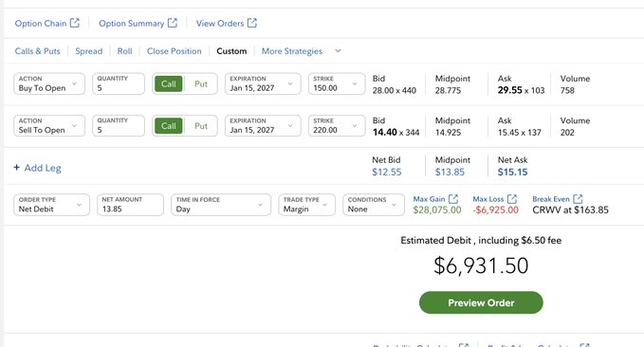Focus the quantity field of Buy To Open leg
644x347 pixels.
pyautogui.click(x=119, y=83)
